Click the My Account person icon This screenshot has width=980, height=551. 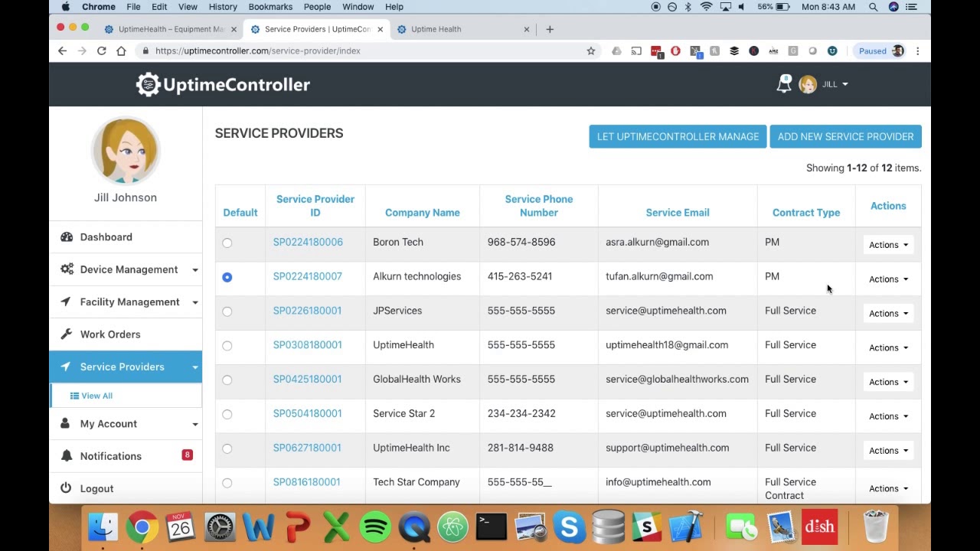(x=65, y=424)
